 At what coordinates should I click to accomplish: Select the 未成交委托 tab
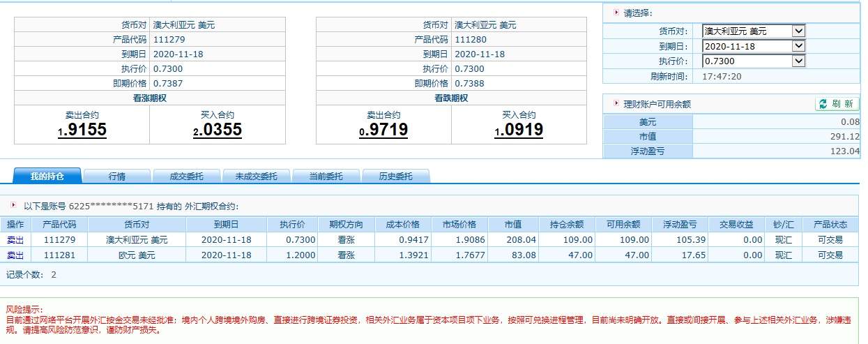(256, 177)
